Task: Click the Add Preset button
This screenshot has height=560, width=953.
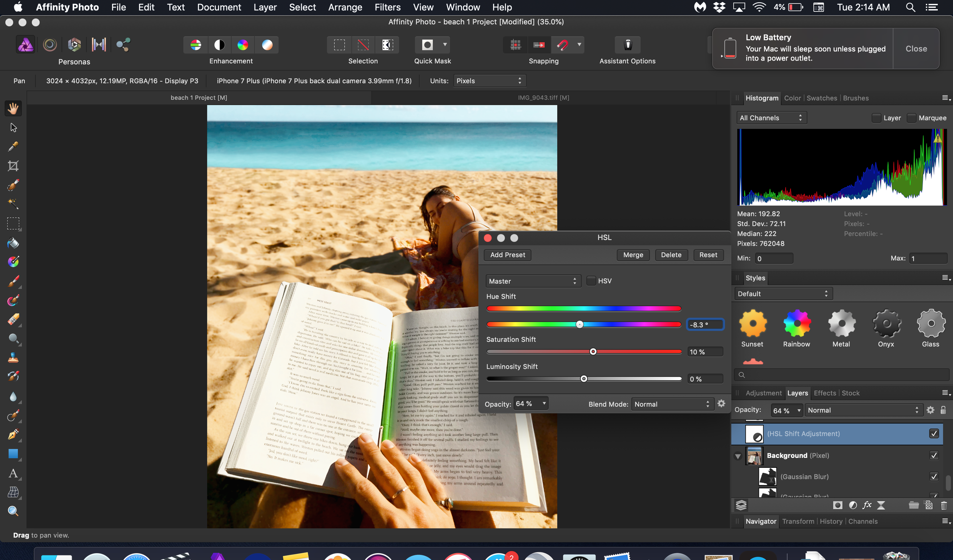Action: pyautogui.click(x=507, y=255)
